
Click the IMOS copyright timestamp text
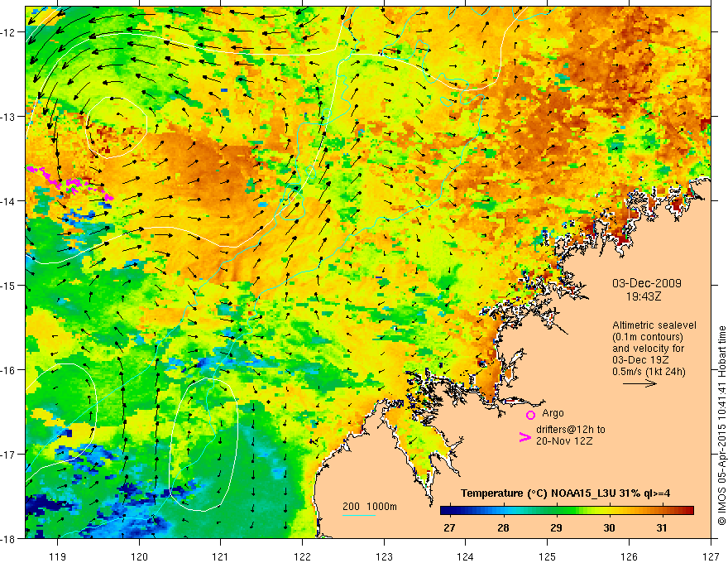721,427
